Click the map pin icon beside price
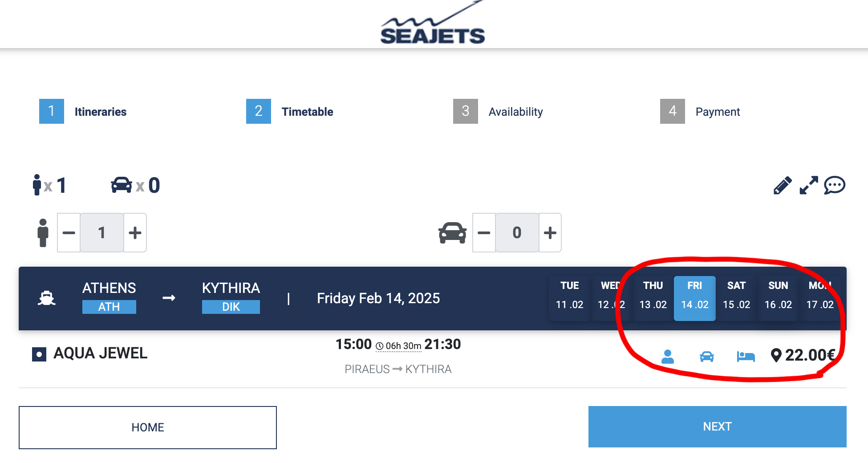Screen dimensions: 868x463 776,355
